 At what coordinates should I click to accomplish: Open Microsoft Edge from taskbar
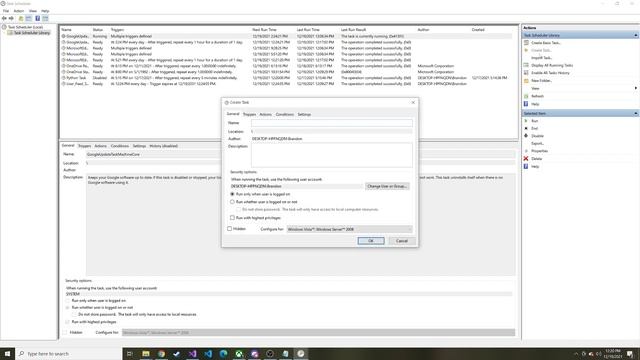[223, 353]
